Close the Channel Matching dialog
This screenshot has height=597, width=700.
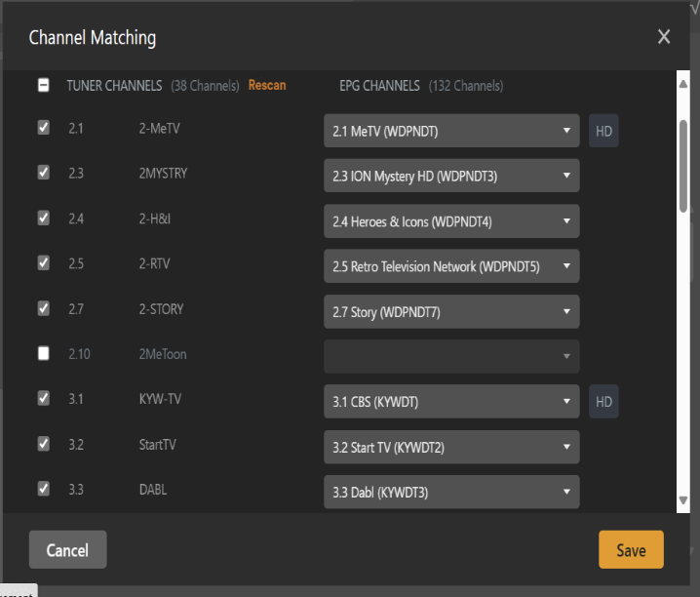pos(664,37)
